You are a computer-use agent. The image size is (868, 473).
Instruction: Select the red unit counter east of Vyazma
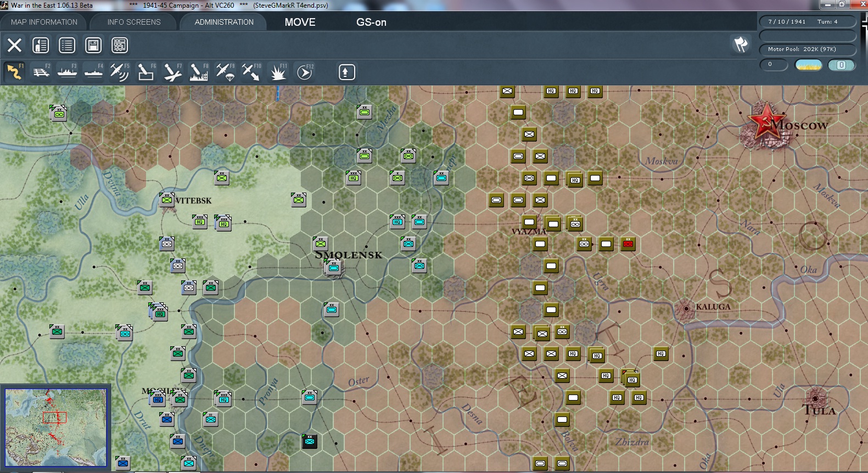coord(628,244)
